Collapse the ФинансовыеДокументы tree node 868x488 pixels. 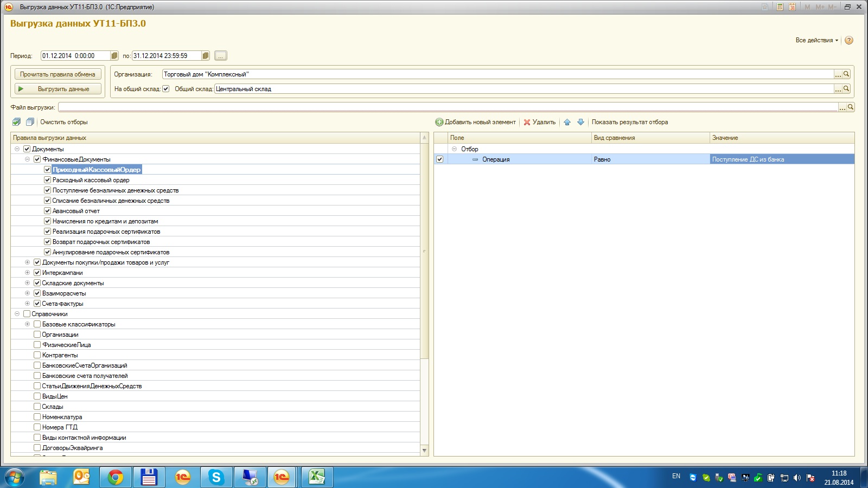pyautogui.click(x=27, y=159)
